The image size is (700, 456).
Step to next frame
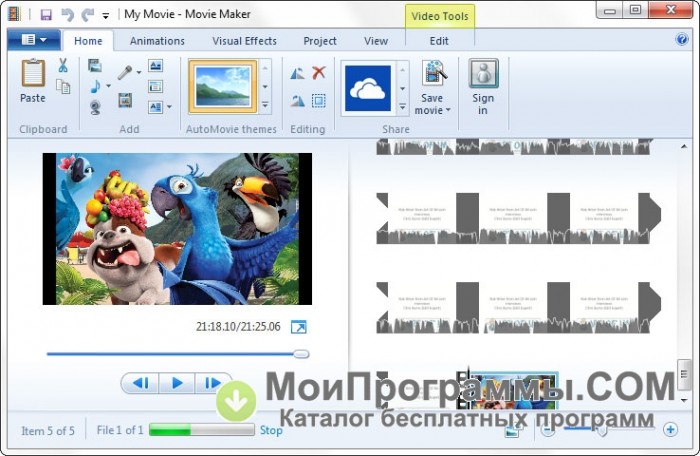coord(212,383)
